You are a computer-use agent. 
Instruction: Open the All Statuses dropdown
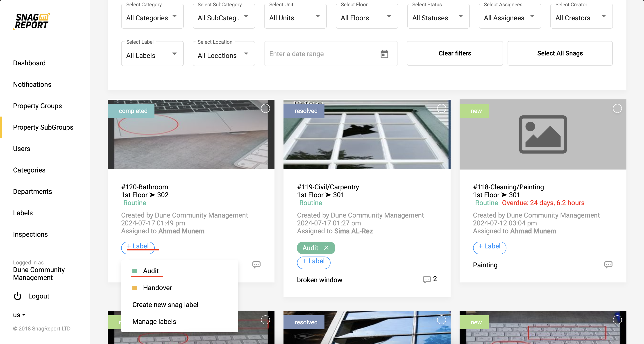(x=438, y=18)
